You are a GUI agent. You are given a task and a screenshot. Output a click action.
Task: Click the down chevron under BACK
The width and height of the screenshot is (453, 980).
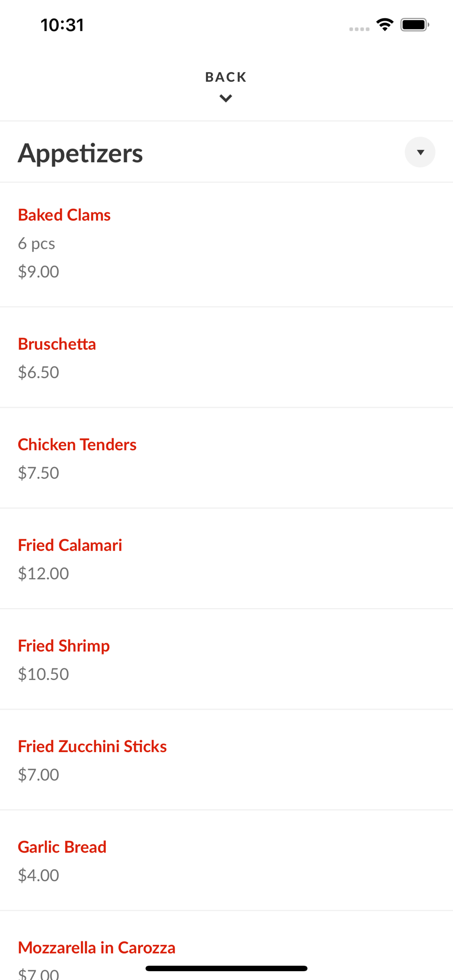226,98
